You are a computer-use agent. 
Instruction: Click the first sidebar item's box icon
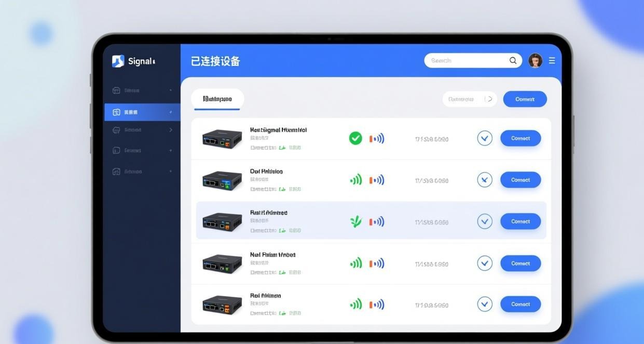(x=116, y=90)
